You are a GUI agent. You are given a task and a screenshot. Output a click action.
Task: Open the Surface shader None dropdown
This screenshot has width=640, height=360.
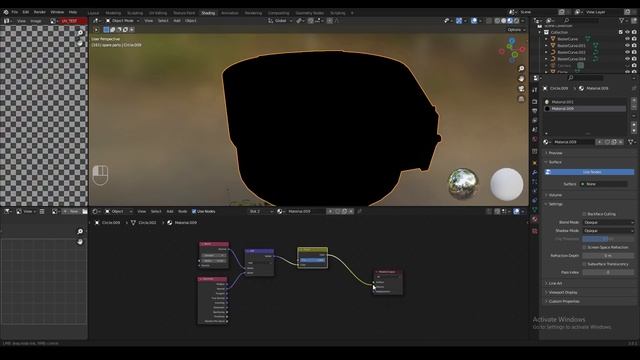click(603, 184)
